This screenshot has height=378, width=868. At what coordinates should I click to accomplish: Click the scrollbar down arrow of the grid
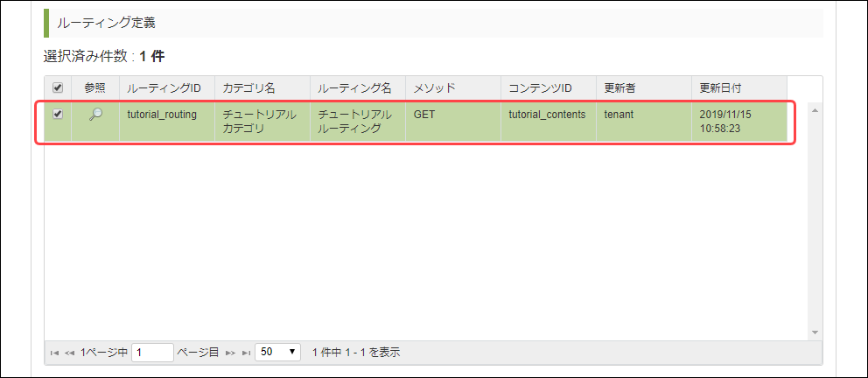(815, 332)
